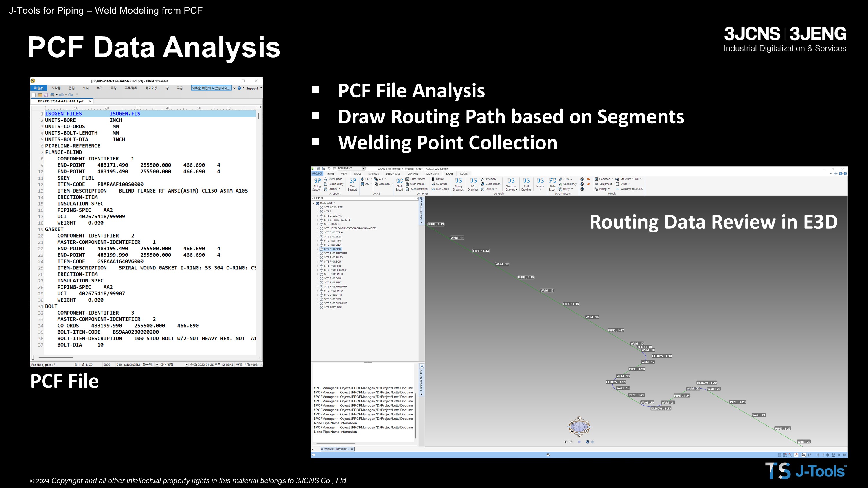868x488 pixels.
Task: Collapse the Model WORL root node
Action: 313,204
